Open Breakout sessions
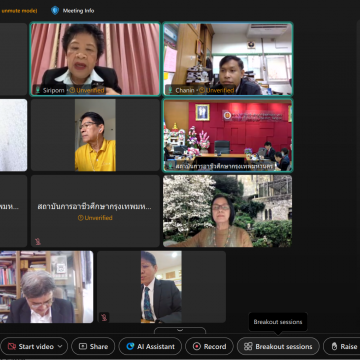Viewport: 360px width, 360px height. (x=278, y=346)
